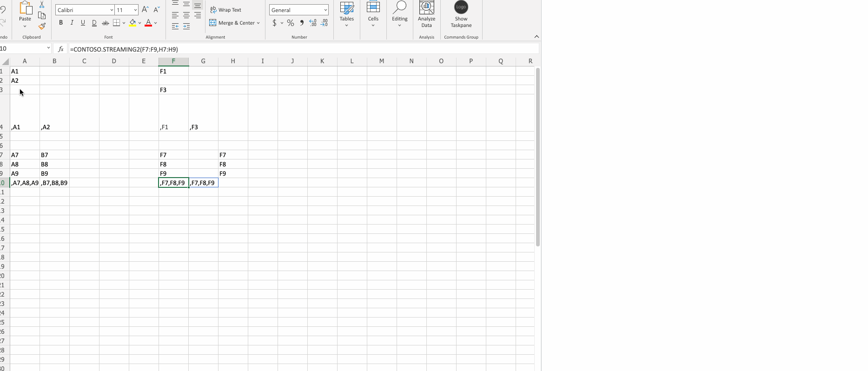This screenshot has width=868, height=371.
Task: Center text horizontally
Action: (186, 15)
